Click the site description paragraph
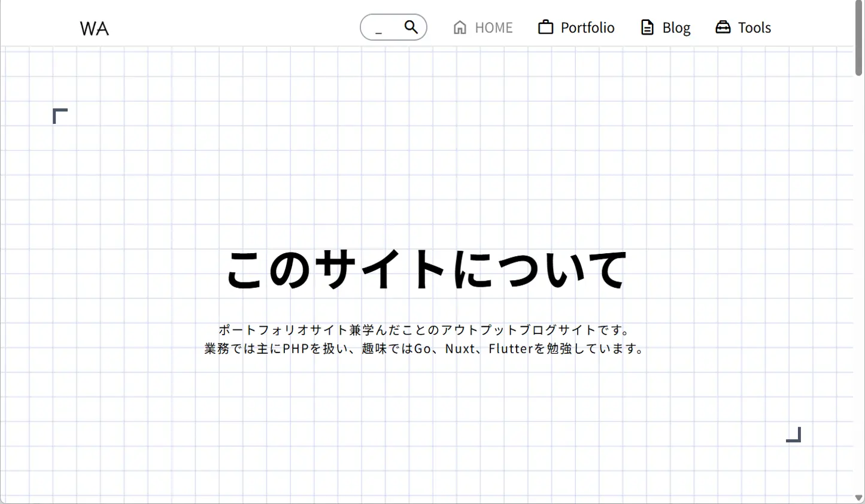Viewport: 865px width, 504px height. pyautogui.click(x=425, y=339)
